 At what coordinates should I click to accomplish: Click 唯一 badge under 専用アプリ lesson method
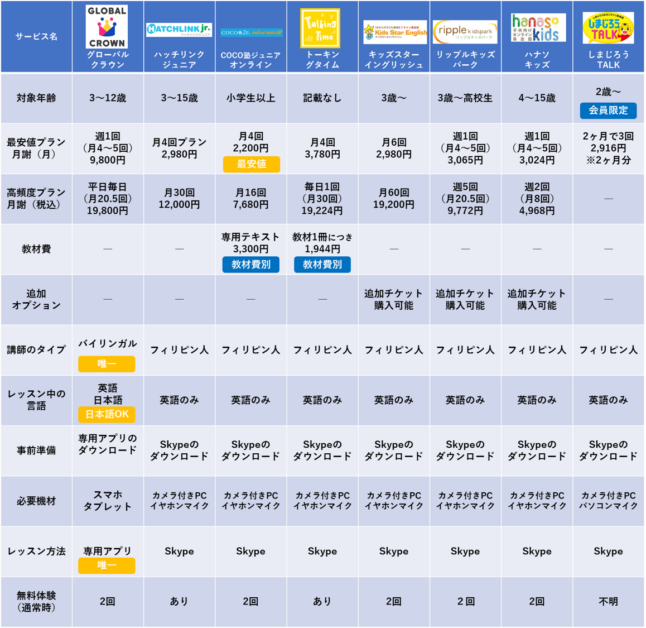[107, 566]
